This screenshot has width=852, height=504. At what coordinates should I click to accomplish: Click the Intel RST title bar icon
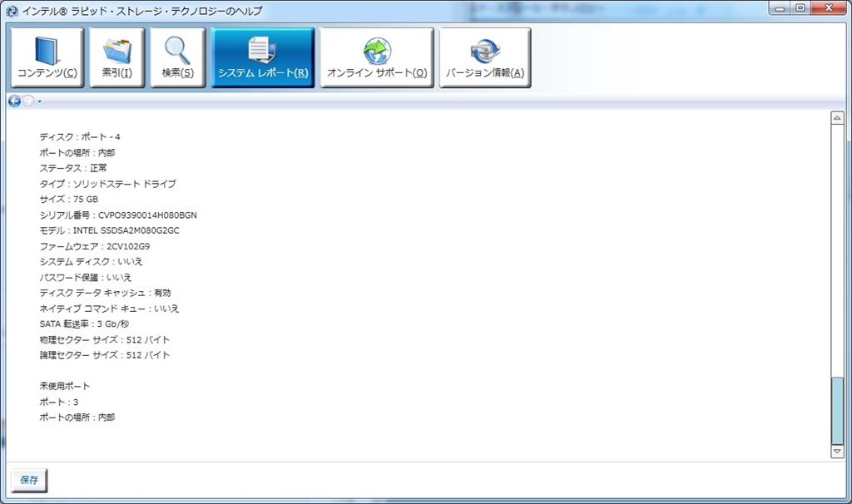point(12,11)
